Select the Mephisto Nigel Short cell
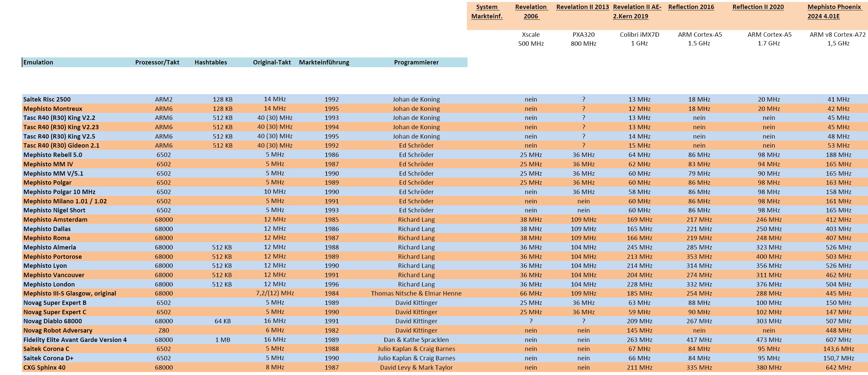 click(x=54, y=210)
